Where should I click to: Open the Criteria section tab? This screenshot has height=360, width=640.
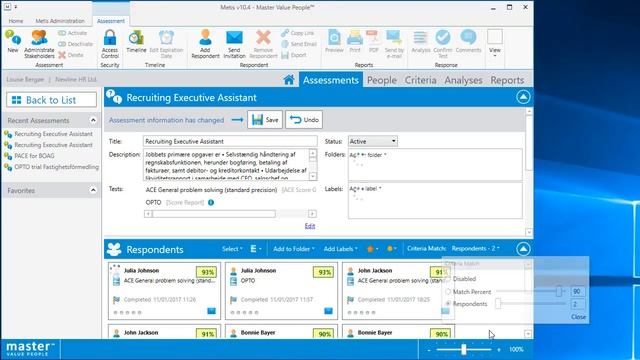click(x=420, y=80)
